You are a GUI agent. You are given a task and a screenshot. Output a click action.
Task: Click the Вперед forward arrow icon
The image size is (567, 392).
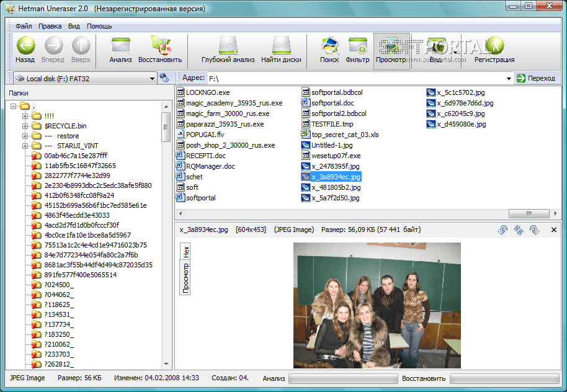[53, 46]
